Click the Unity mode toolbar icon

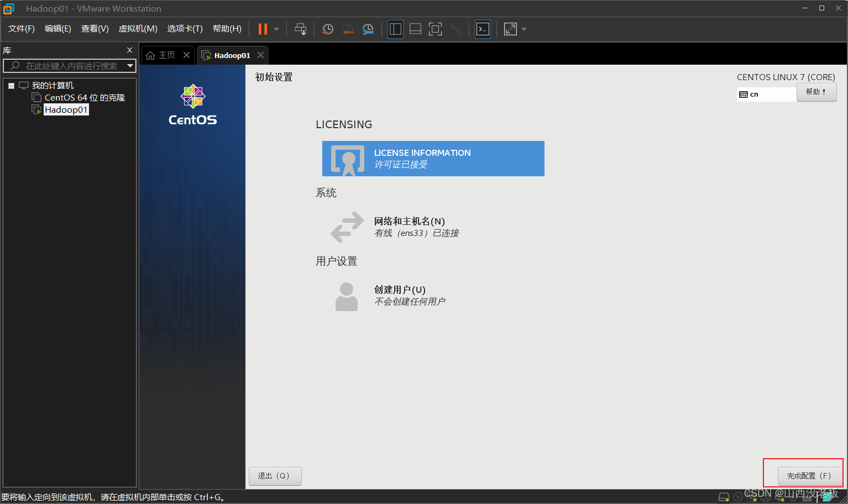pos(455,29)
